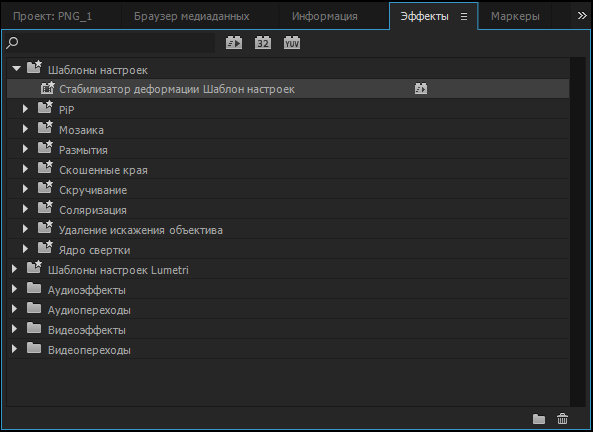Select Удаление искажения объектива label
593x432 pixels.
click(141, 230)
